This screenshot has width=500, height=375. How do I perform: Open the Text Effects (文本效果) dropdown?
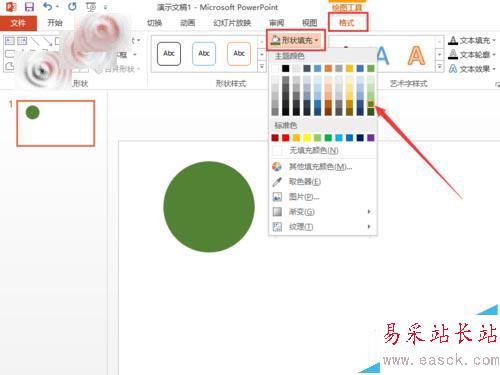click(x=471, y=69)
